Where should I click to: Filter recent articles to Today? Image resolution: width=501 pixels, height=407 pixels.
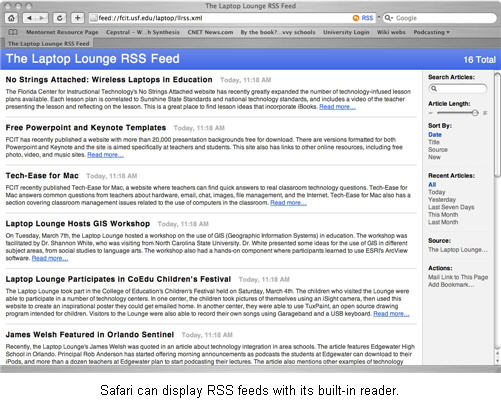(436, 192)
